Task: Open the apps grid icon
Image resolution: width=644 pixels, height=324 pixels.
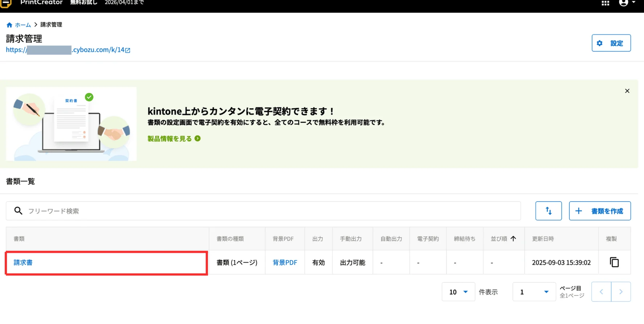Action: coord(605,3)
